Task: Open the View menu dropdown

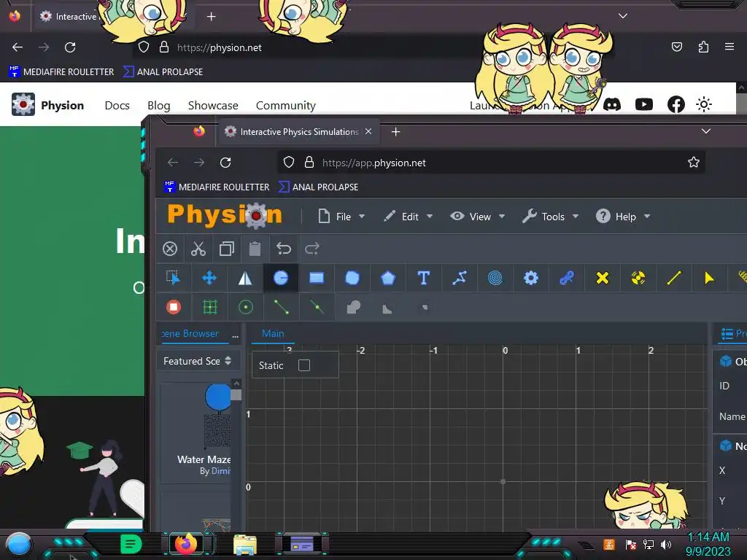Action: (477, 217)
